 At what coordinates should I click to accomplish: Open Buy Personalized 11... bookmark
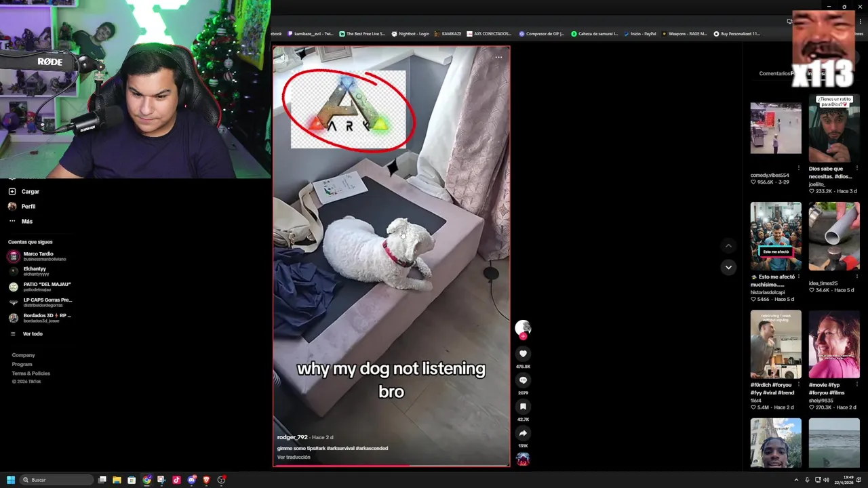(737, 33)
